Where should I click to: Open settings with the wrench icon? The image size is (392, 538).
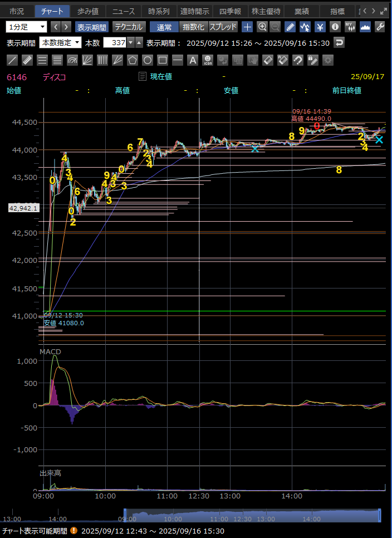[x=380, y=27]
